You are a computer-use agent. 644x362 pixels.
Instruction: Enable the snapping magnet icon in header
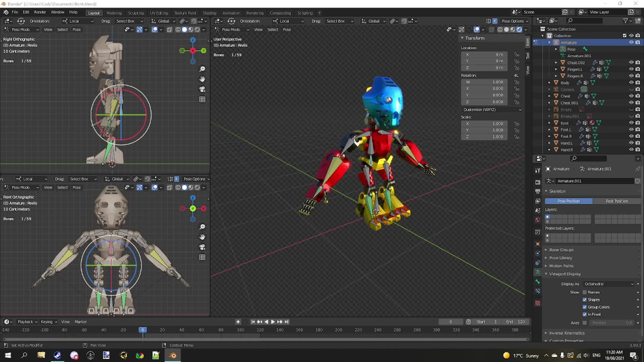pos(404,21)
